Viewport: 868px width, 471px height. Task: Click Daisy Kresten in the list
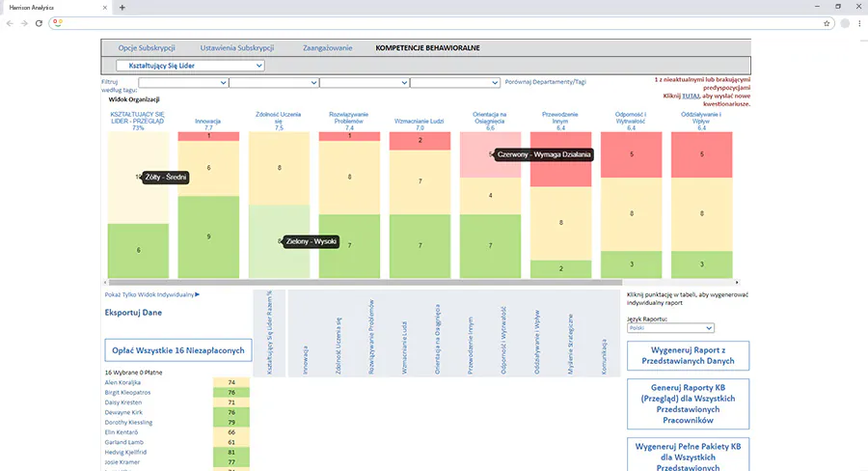pos(122,402)
